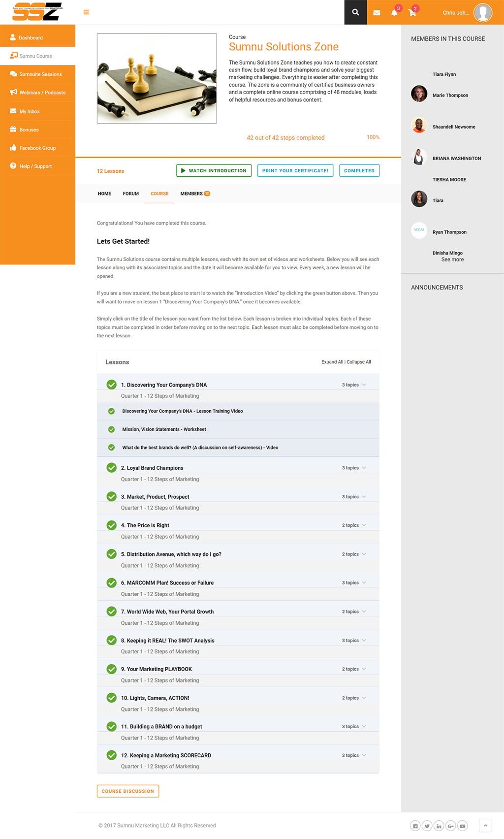Click the 42 out of 42 steps progress text
This screenshot has height=839, width=504.
(285, 138)
